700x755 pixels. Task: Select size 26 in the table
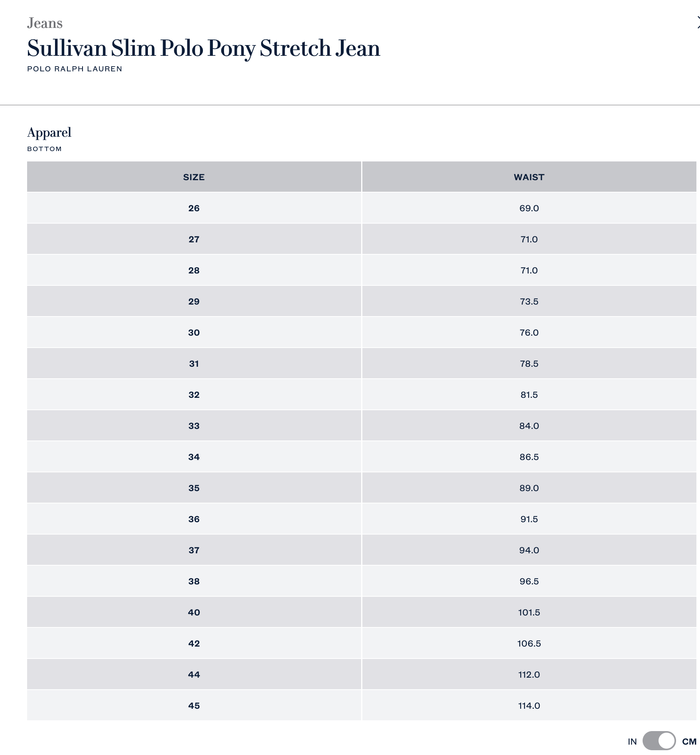(194, 208)
